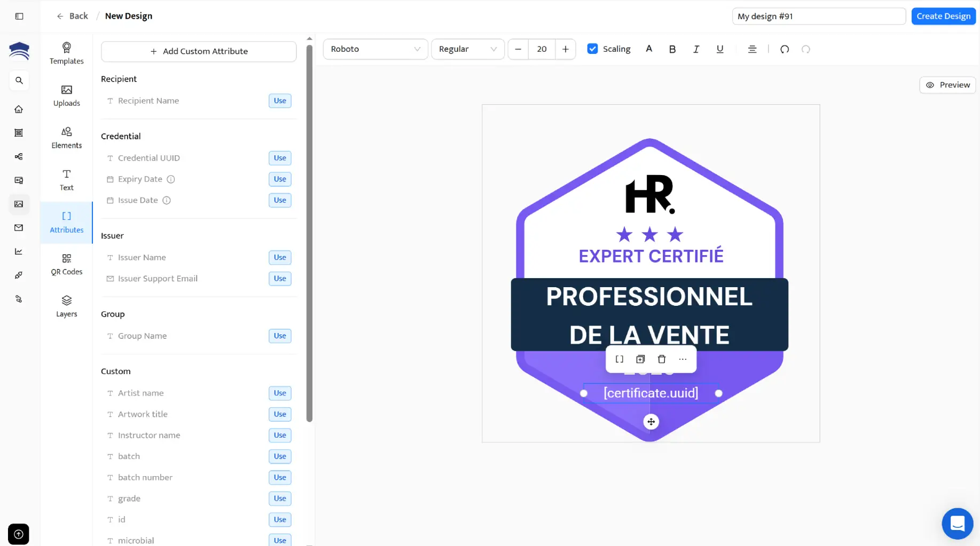Select the Attributes panel icon
The width and height of the screenshot is (980, 546).
pos(66,222)
